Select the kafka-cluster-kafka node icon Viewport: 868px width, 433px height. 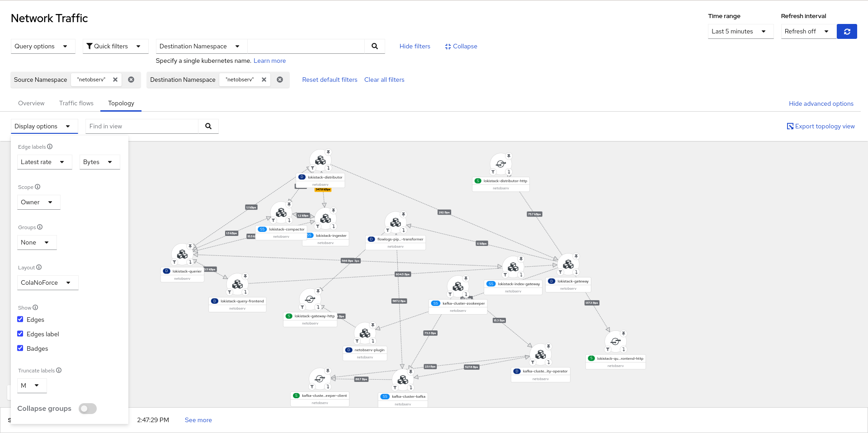tap(403, 380)
